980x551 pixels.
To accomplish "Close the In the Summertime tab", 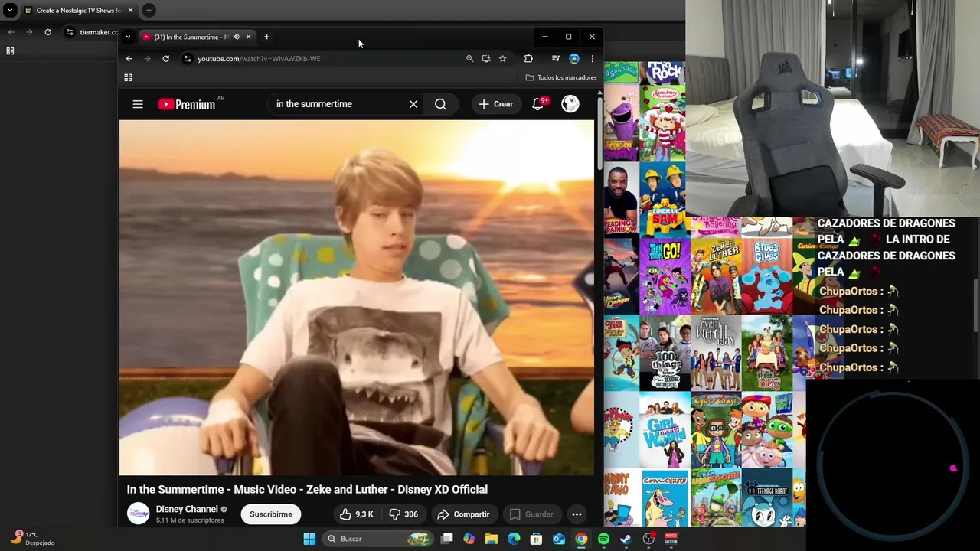I will (x=248, y=37).
